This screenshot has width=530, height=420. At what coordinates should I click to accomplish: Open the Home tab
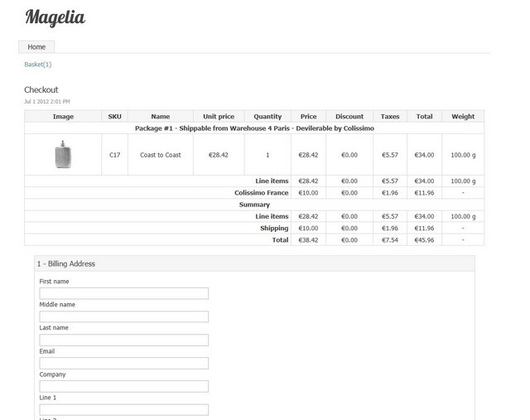[36, 47]
